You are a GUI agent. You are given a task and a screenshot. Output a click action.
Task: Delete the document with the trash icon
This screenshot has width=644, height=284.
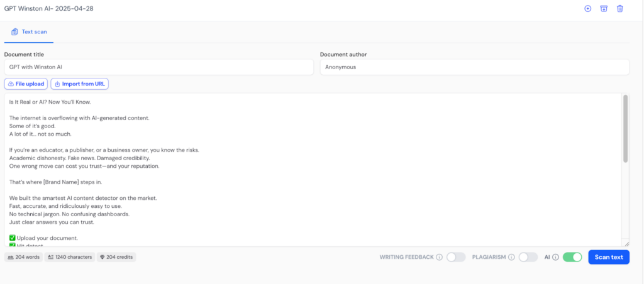pos(619,9)
